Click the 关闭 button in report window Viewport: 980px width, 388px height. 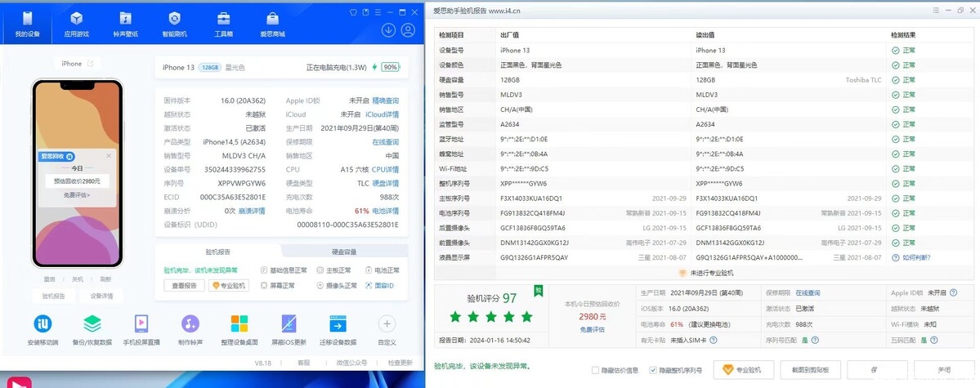[944, 370]
